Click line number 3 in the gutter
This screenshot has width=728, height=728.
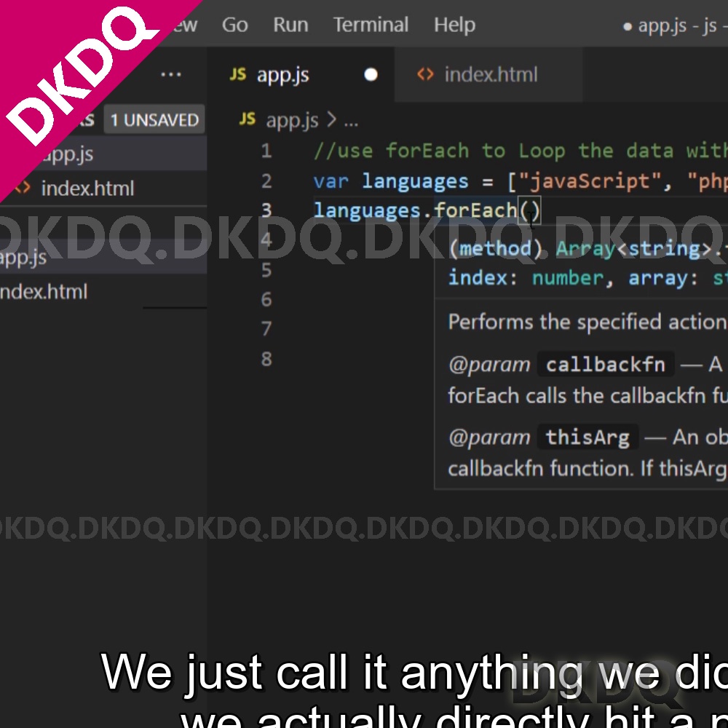click(x=266, y=210)
